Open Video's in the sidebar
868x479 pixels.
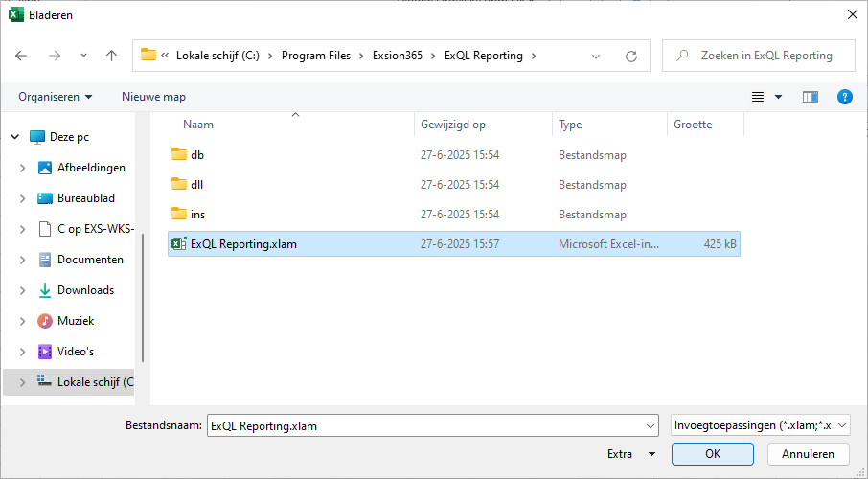point(76,351)
